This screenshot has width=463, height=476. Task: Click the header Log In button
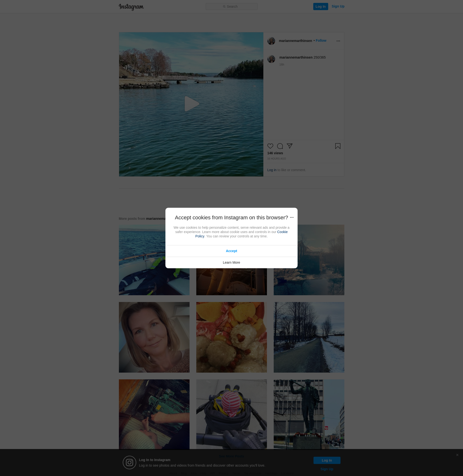pyautogui.click(x=320, y=7)
